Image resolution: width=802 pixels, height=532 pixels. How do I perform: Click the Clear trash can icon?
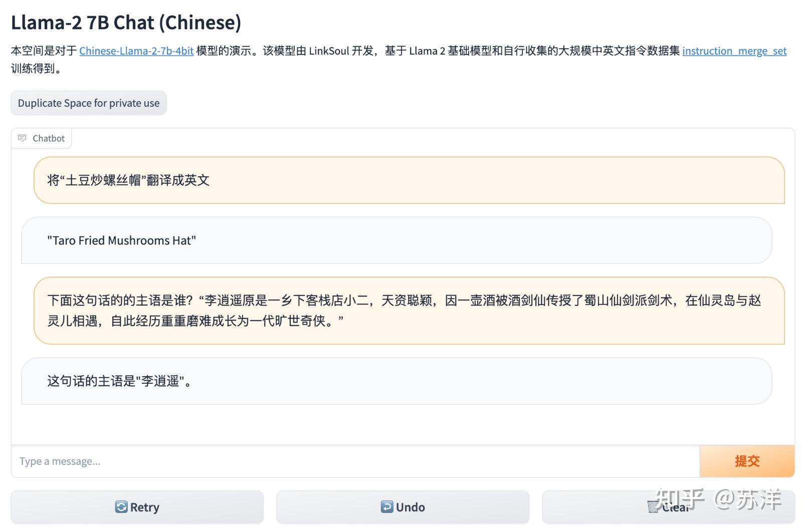point(653,507)
